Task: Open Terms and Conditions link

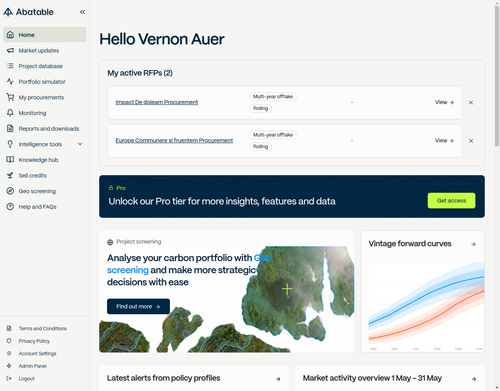Action: [x=43, y=328]
